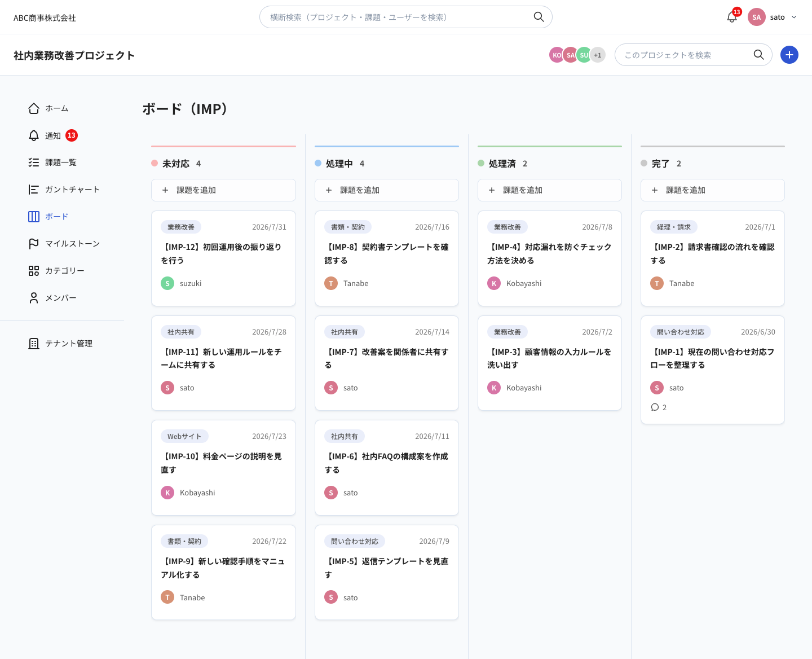Click the 問い合わせ対応 tag on IMP-5
This screenshot has height=659, width=812.
click(355, 541)
